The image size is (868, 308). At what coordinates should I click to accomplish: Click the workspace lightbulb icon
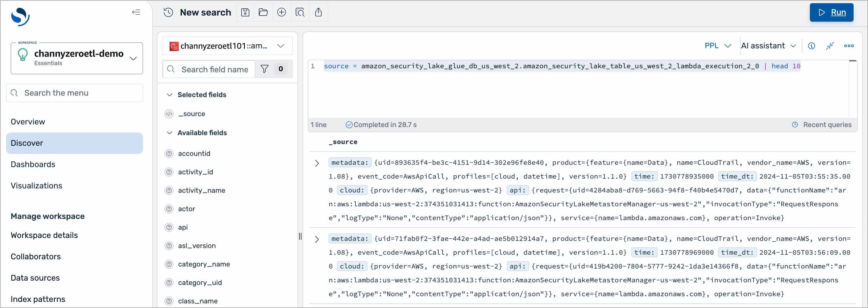click(x=22, y=54)
